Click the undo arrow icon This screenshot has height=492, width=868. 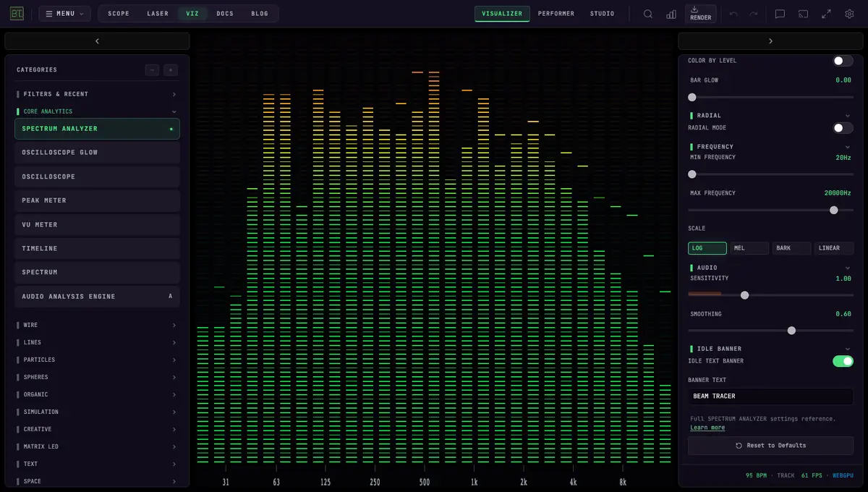(x=733, y=14)
